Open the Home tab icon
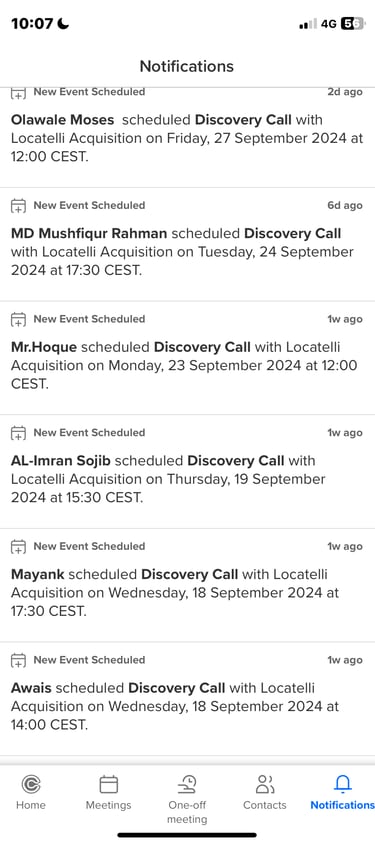 click(31, 784)
